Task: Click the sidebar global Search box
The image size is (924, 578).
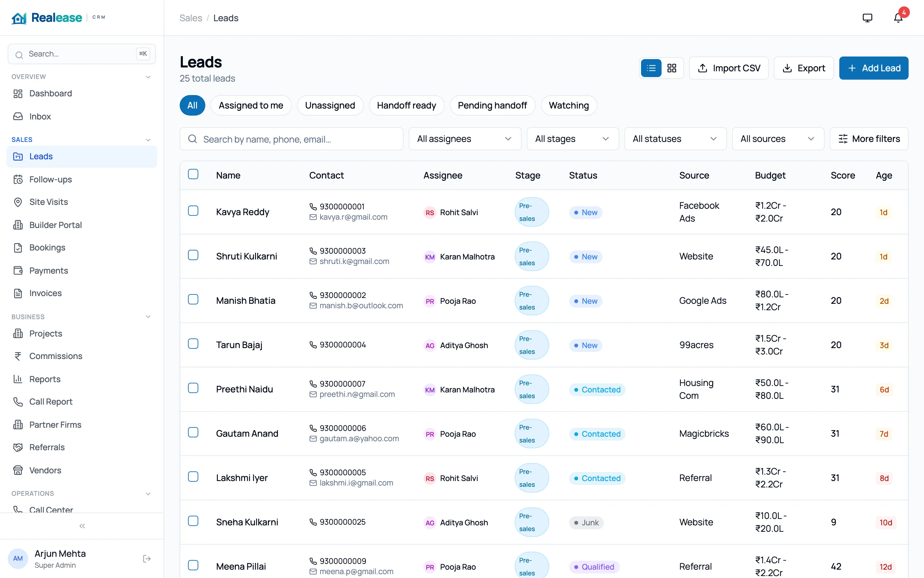Action: 82,54
